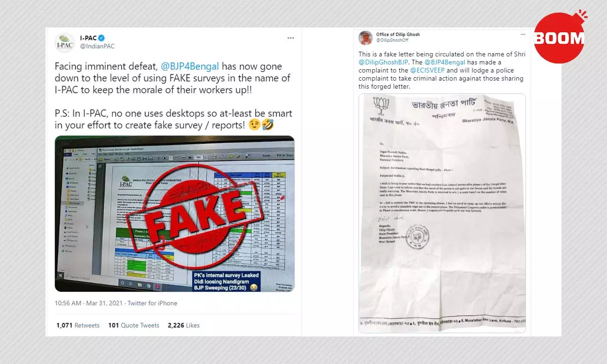Viewport: 607px width, 364px height.
Task: View the 1,071 Retweets list
Action: (x=78, y=325)
